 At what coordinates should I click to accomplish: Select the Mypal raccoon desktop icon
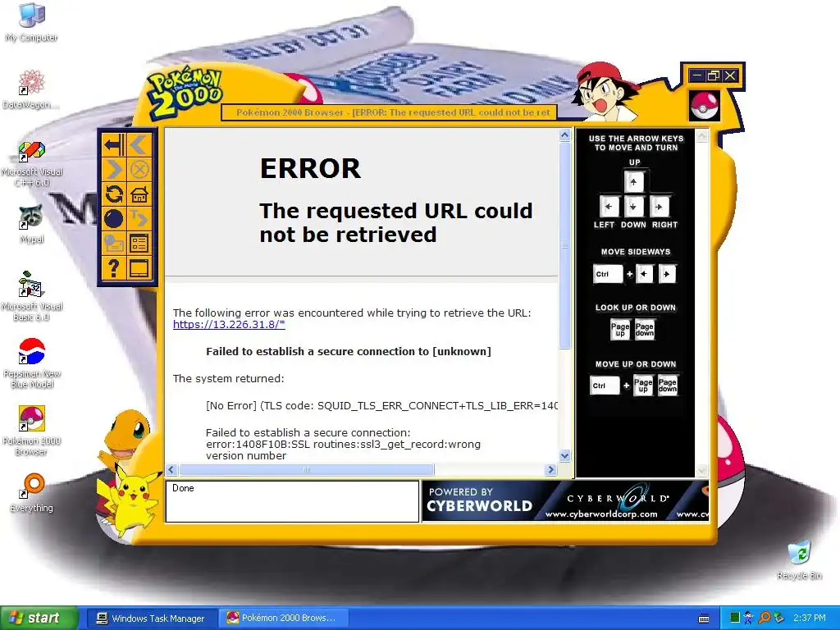tap(32, 224)
